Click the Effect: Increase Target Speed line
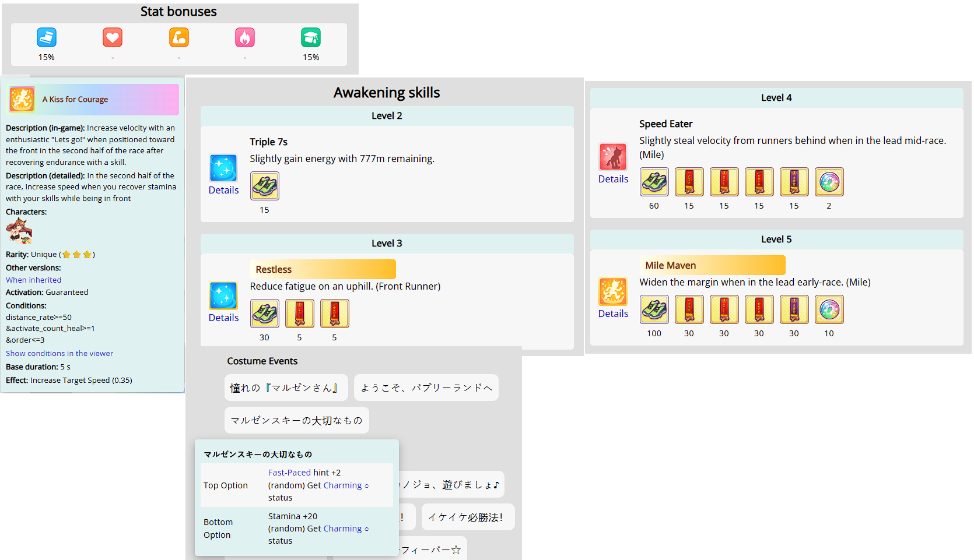The image size is (974, 560). tap(69, 381)
